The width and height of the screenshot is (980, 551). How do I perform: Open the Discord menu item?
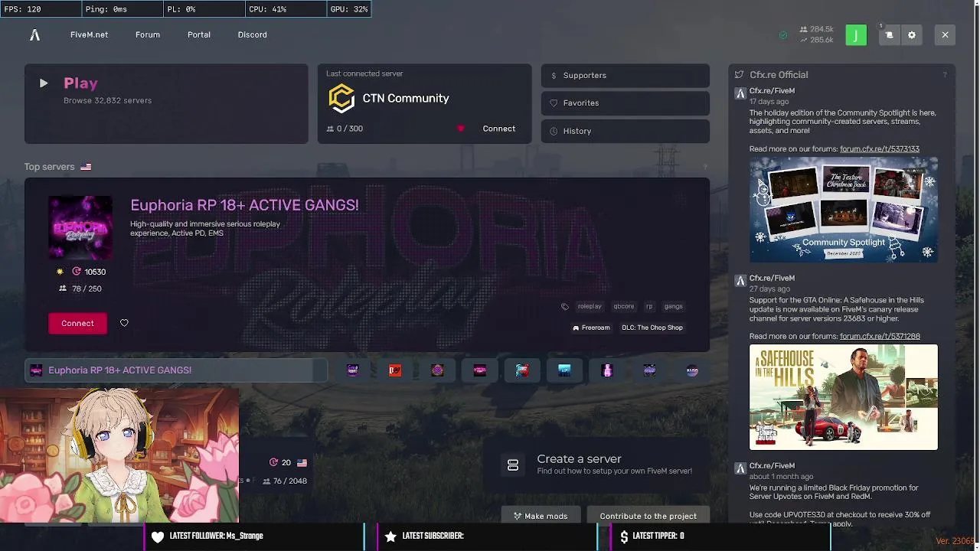click(253, 34)
